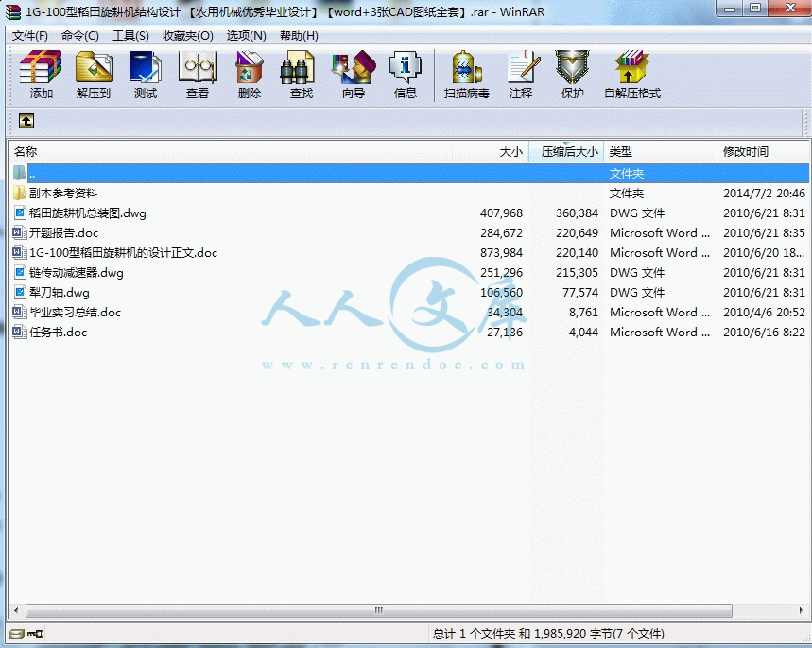This screenshot has width=812, height=648.
Task: Select the 副本参考资料 folder icon
Action: click(x=19, y=194)
